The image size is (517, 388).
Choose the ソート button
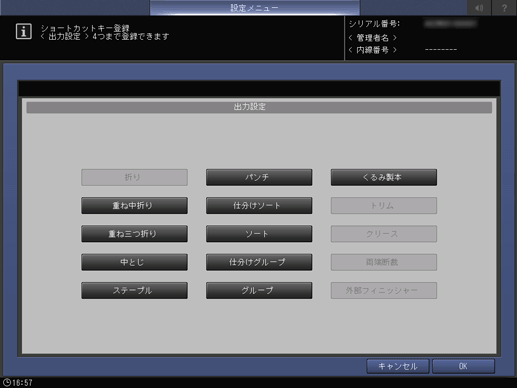259,234
